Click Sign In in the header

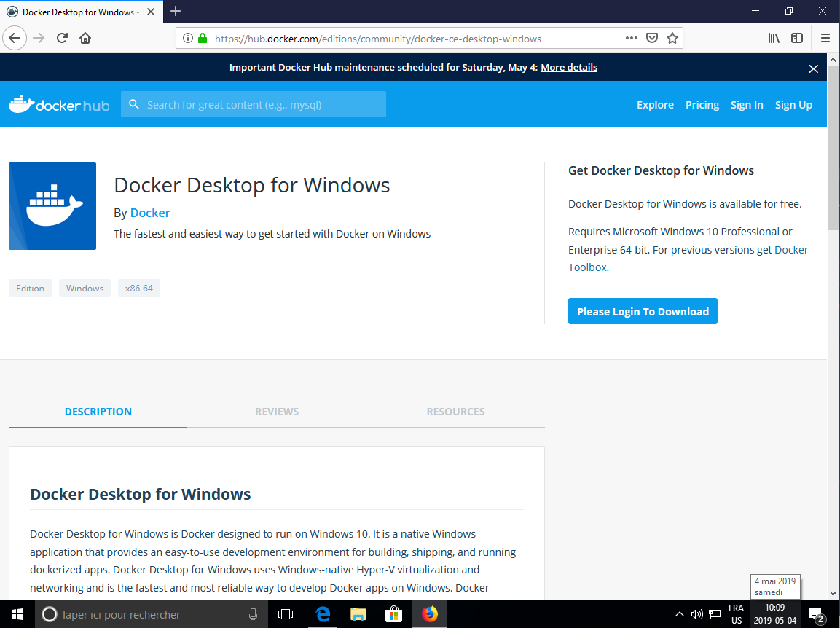pyautogui.click(x=747, y=104)
